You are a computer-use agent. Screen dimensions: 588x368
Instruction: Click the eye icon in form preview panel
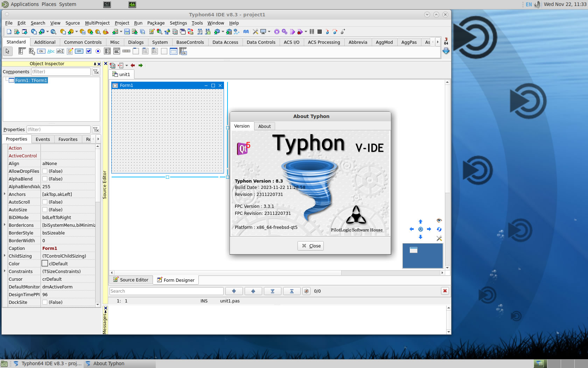tap(439, 220)
